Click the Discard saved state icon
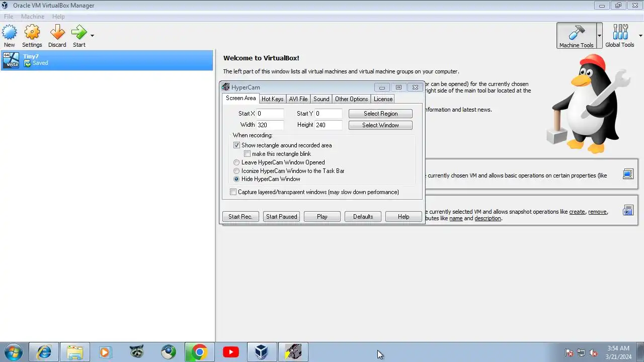The height and width of the screenshot is (362, 644). (x=57, y=33)
